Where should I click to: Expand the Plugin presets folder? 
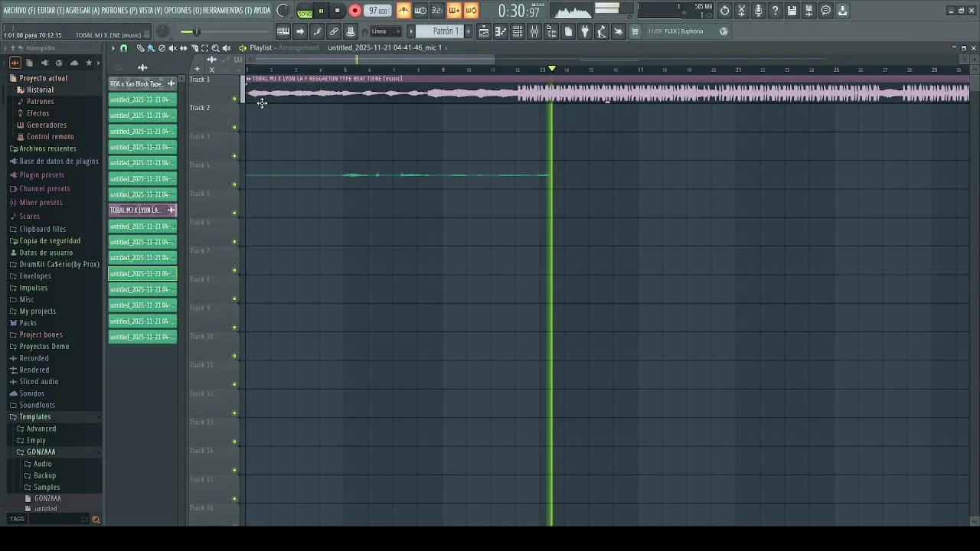click(x=41, y=175)
